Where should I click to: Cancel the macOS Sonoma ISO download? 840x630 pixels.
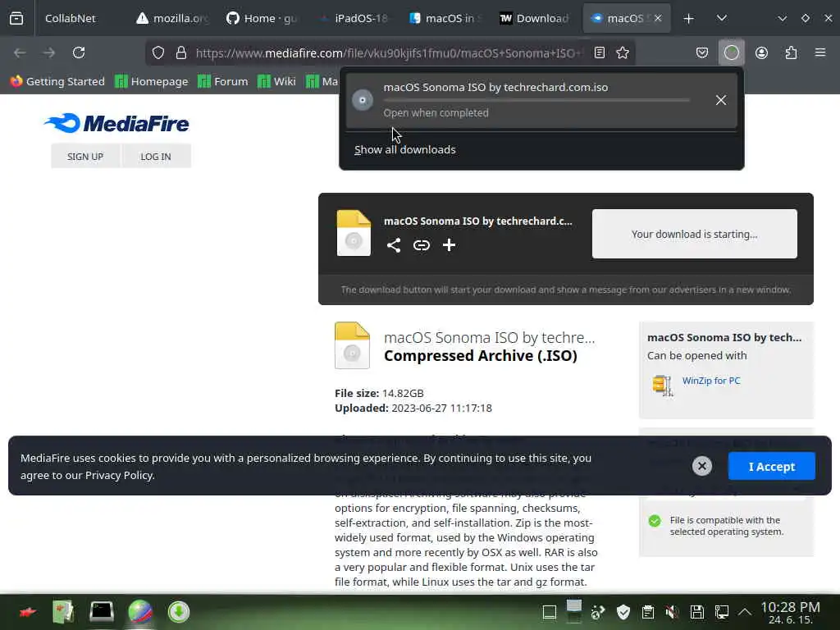tap(721, 100)
